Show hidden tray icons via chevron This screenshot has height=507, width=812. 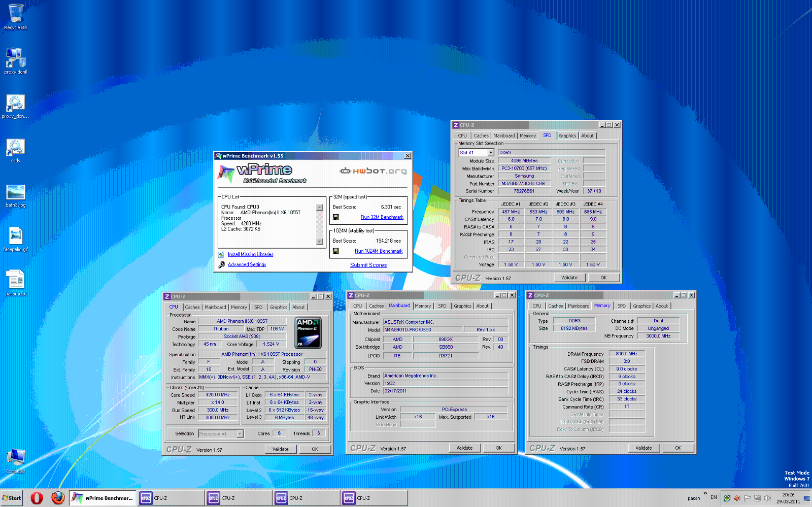[705, 493]
